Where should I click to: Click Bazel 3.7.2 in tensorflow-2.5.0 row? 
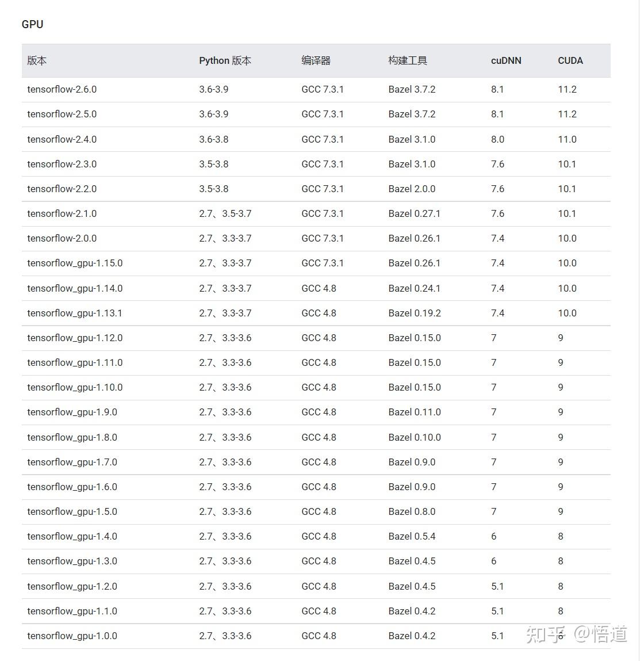[x=412, y=114]
